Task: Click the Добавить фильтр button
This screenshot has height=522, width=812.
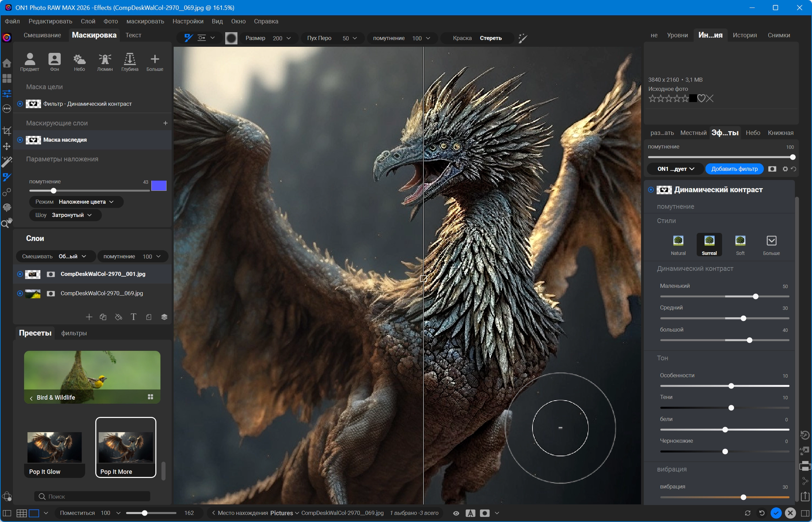Action: [734, 169]
